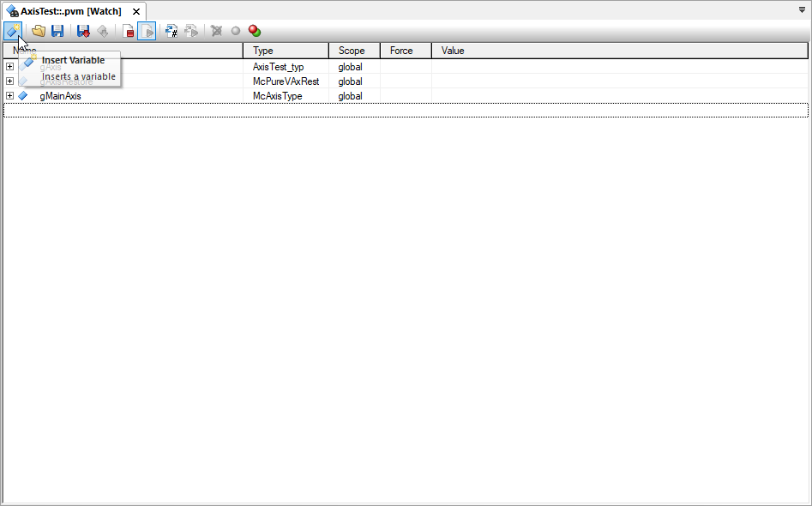Click the blue diamond icon beside gMainAxis
Viewport: 812px width, 506px height.
[x=23, y=96]
